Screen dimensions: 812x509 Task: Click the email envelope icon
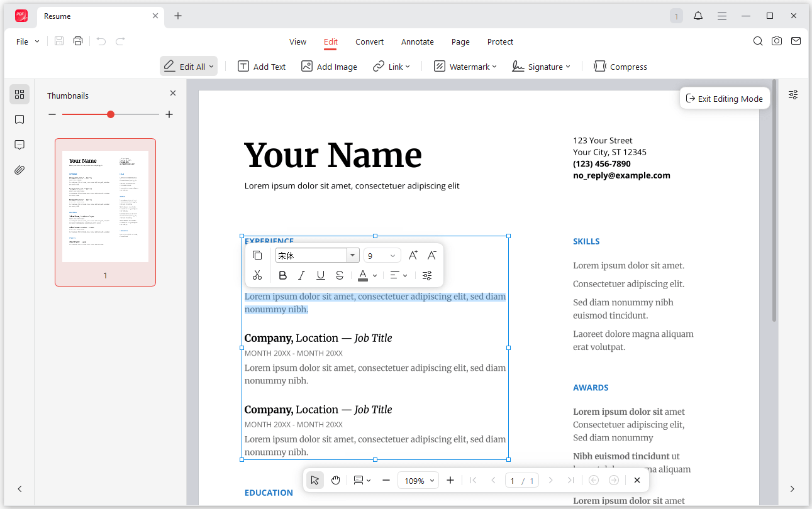tap(796, 41)
